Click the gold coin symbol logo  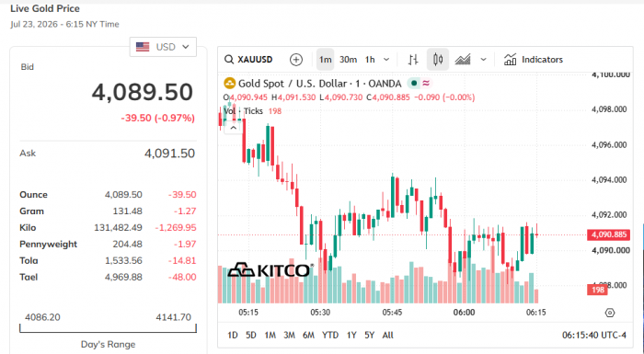pyautogui.click(x=229, y=84)
